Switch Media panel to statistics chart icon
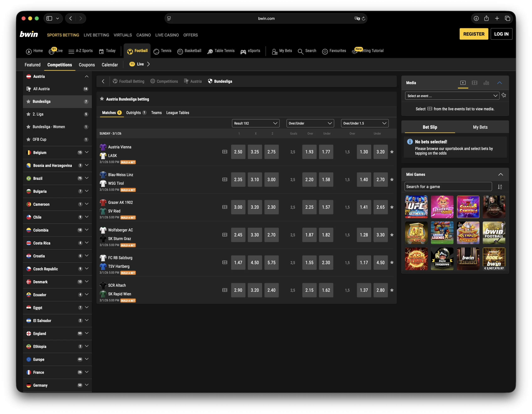The height and width of the screenshot is (414, 532). (486, 83)
